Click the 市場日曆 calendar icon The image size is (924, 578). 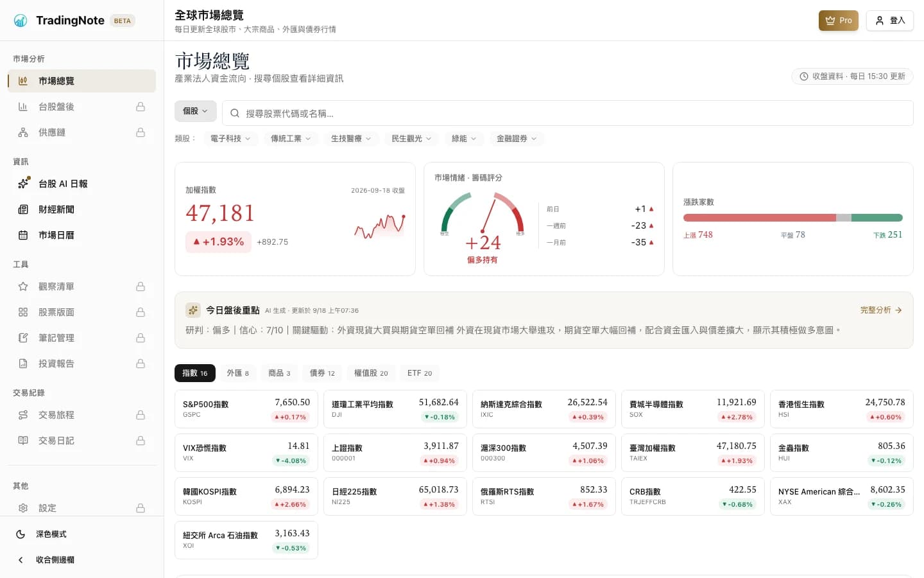click(x=23, y=235)
